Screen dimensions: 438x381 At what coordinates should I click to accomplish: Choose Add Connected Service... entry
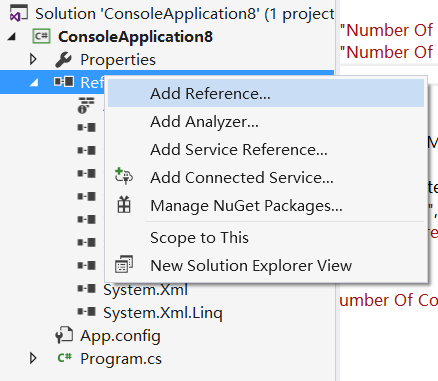266,177
